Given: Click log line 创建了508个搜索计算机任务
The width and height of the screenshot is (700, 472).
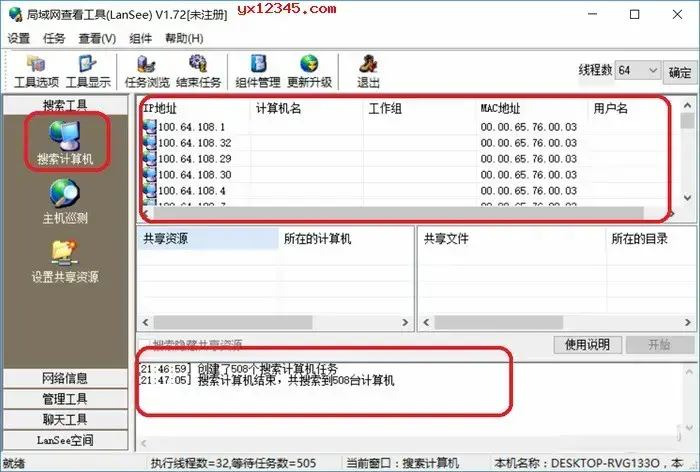Looking at the screenshot, I should pyautogui.click(x=239, y=369).
